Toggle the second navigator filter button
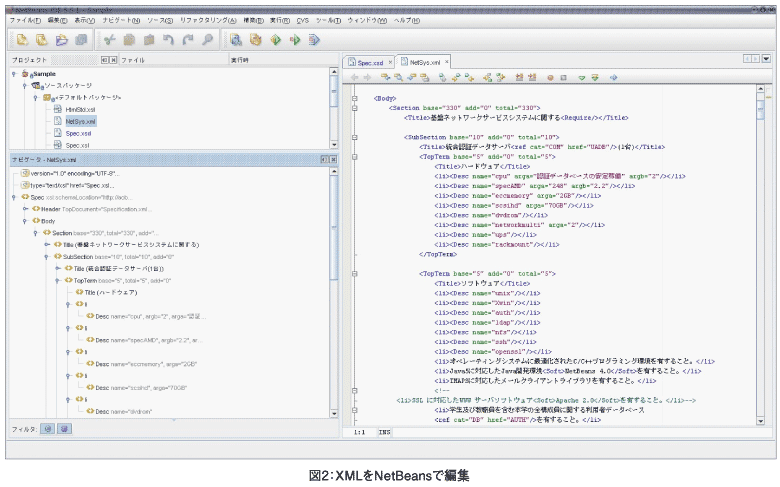Viewport: 780px width, 487px height. tap(65, 429)
